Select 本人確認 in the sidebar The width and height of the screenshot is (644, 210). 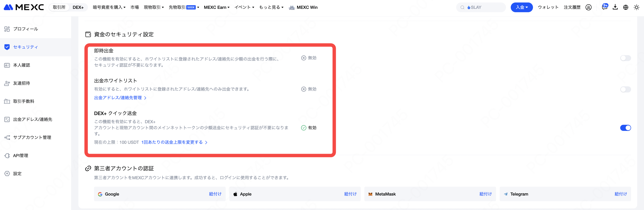pyautogui.click(x=22, y=65)
